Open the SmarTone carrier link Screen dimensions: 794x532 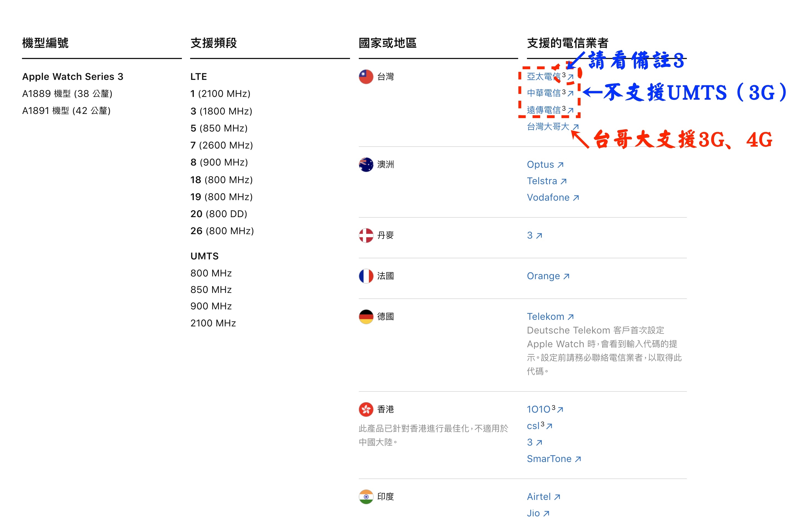[x=554, y=459]
